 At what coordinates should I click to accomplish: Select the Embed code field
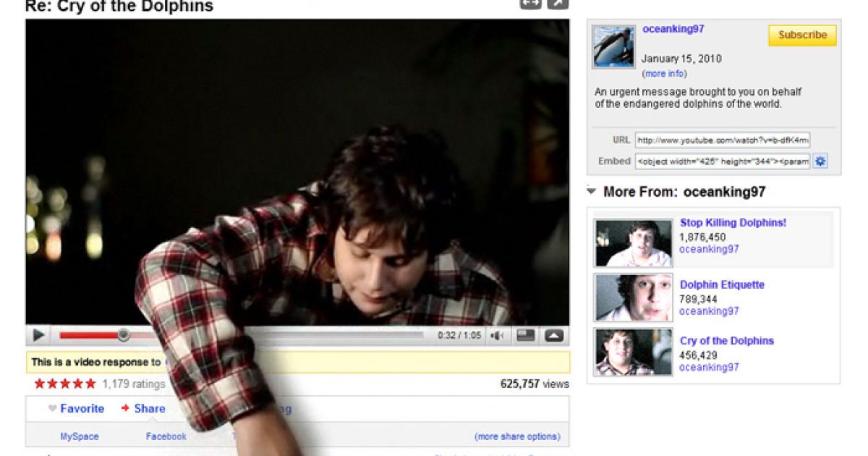tap(723, 161)
